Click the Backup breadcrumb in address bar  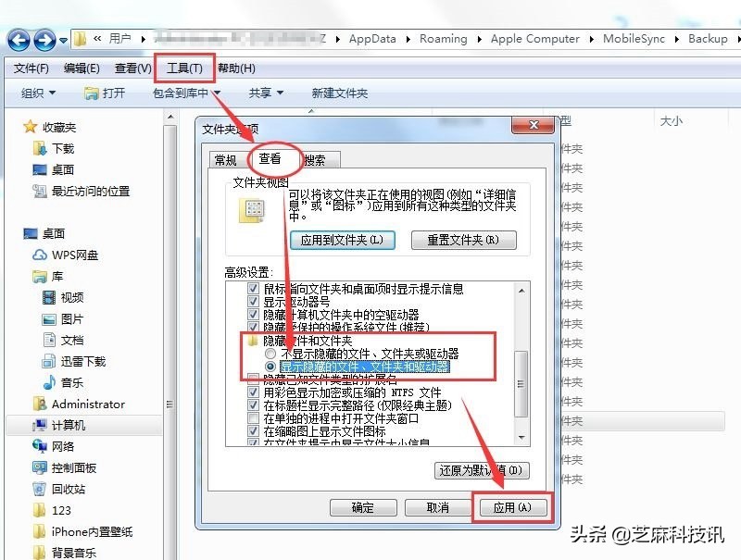(x=708, y=39)
